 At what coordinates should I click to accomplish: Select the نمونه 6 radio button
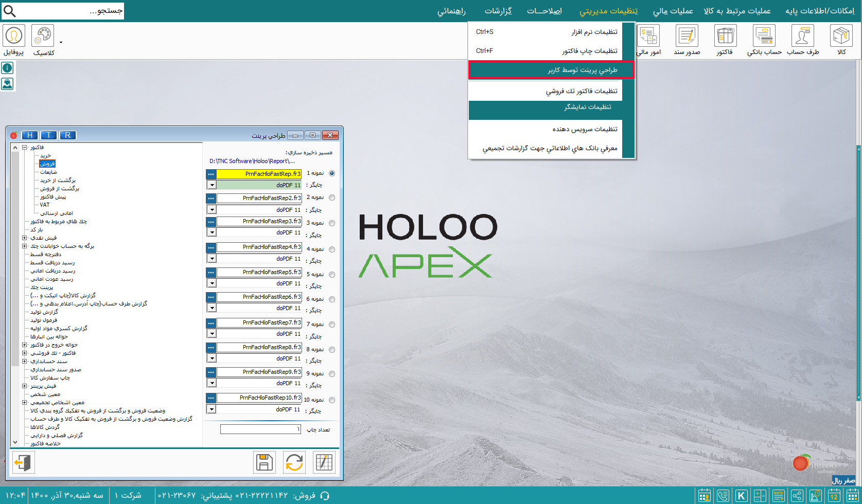[x=332, y=299]
